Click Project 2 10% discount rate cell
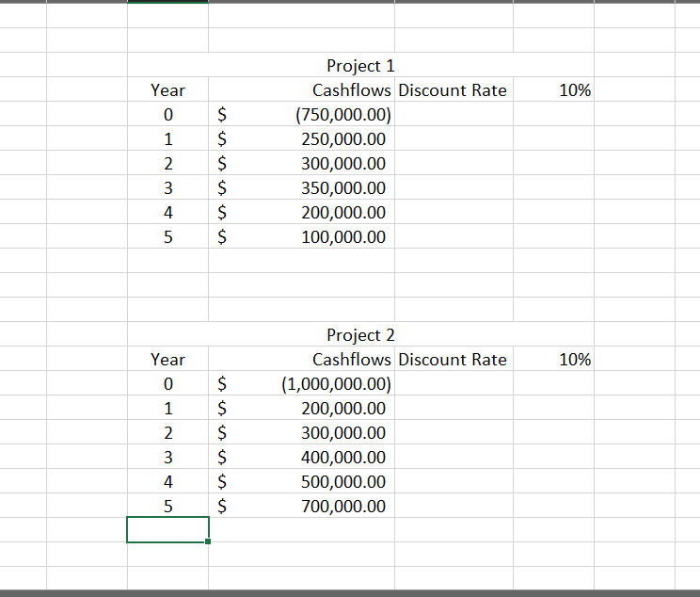 click(553, 359)
